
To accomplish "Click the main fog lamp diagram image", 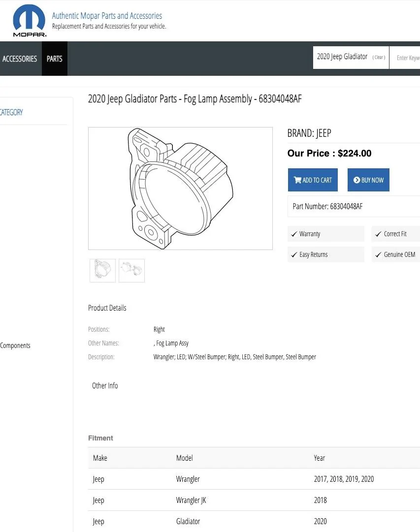I will [x=180, y=188].
